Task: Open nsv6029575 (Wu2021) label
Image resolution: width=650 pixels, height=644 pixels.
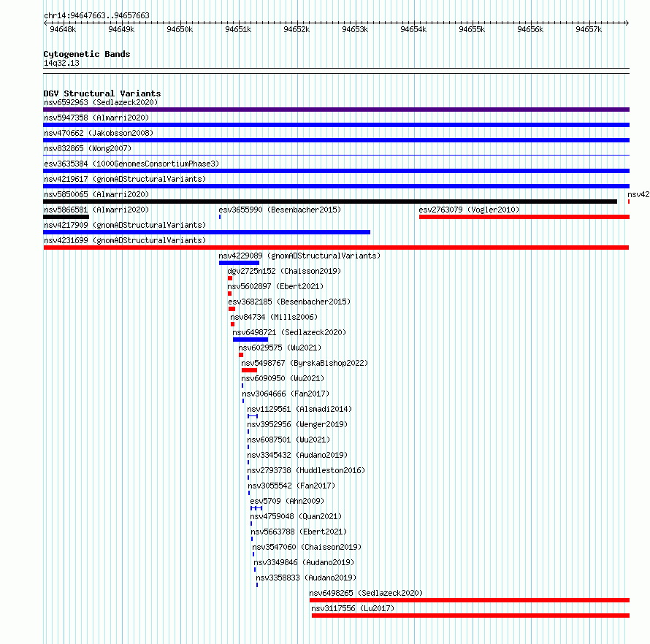Action: click(280, 348)
